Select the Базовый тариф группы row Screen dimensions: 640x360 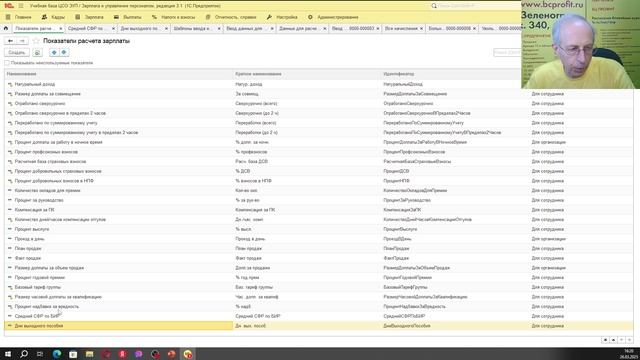tap(318, 287)
